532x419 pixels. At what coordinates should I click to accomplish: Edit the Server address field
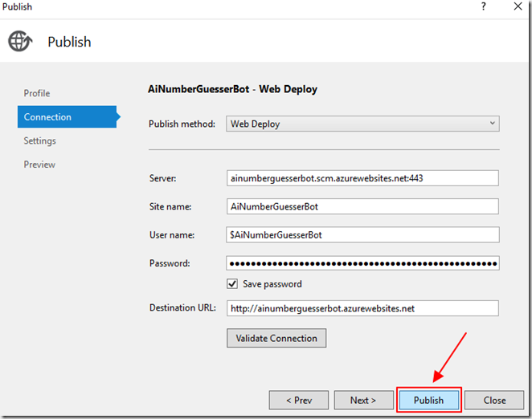pos(362,178)
